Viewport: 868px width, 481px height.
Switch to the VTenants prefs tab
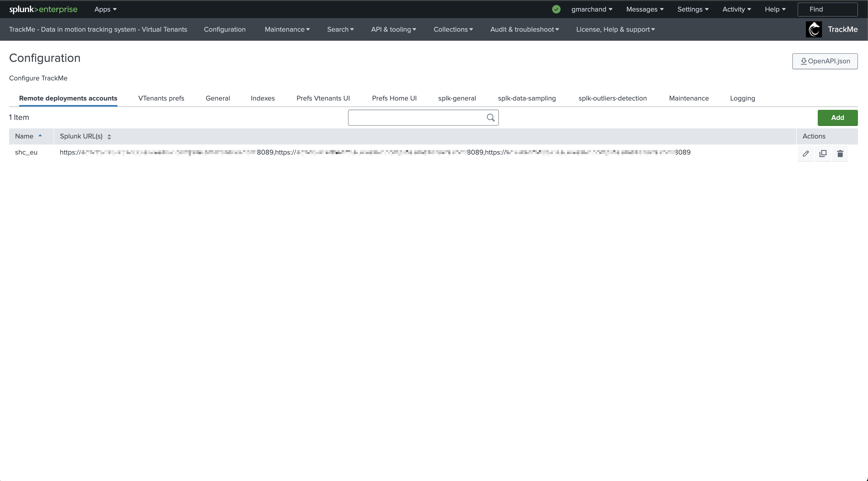pos(161,98)
